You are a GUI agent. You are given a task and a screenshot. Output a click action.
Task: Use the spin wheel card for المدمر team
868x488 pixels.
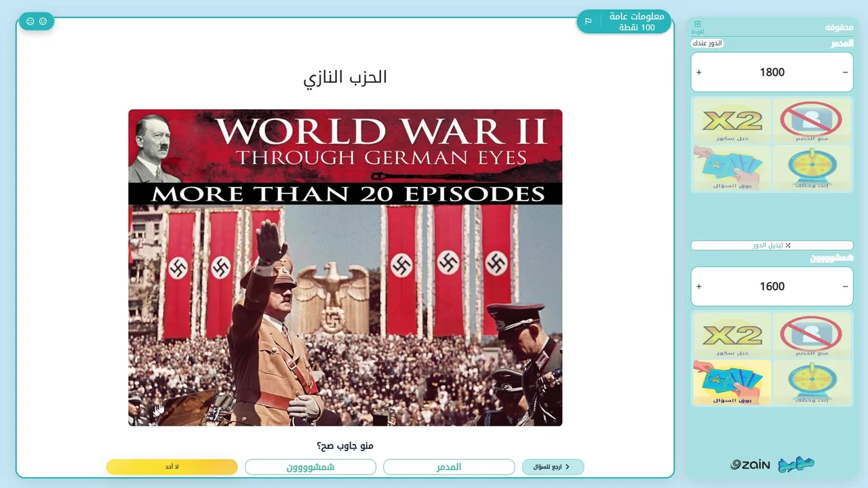pos(811,168)
